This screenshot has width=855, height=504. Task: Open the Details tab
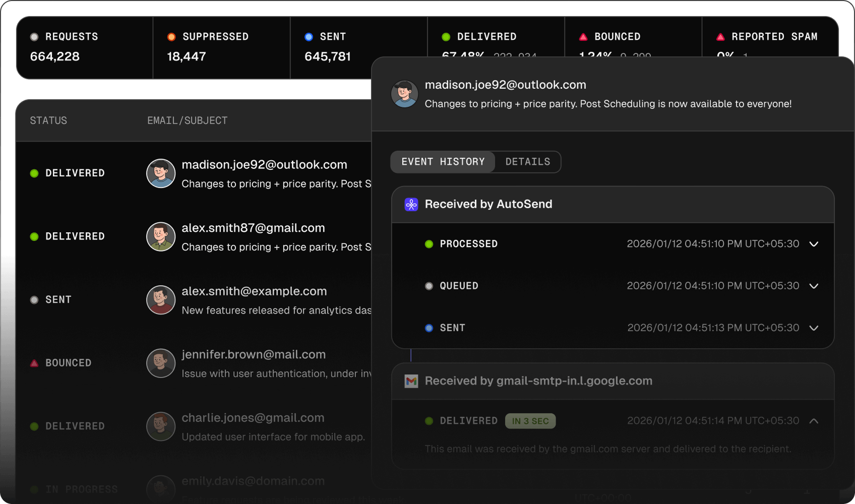click(x=528, y=162)
